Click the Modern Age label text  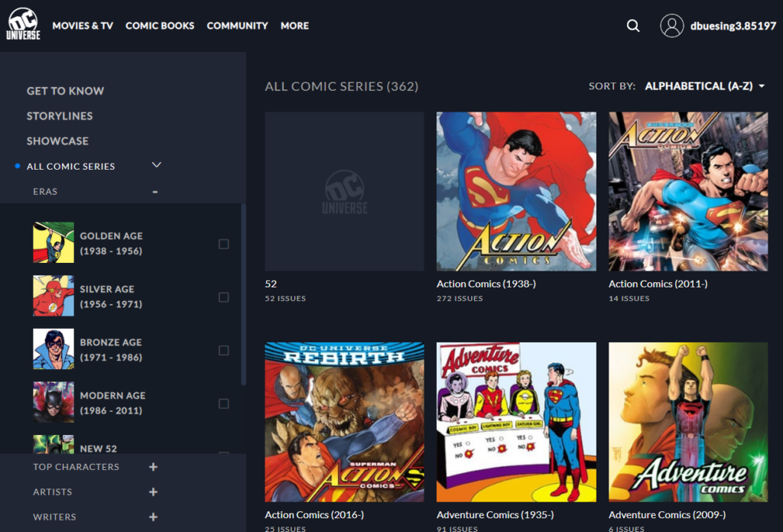click(113, 403)
